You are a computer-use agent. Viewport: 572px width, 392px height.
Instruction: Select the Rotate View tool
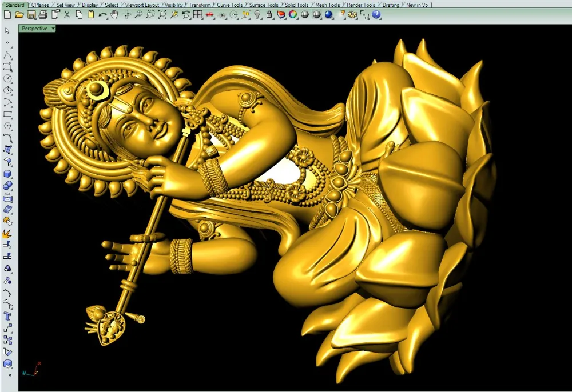click(x=126, y=15)
